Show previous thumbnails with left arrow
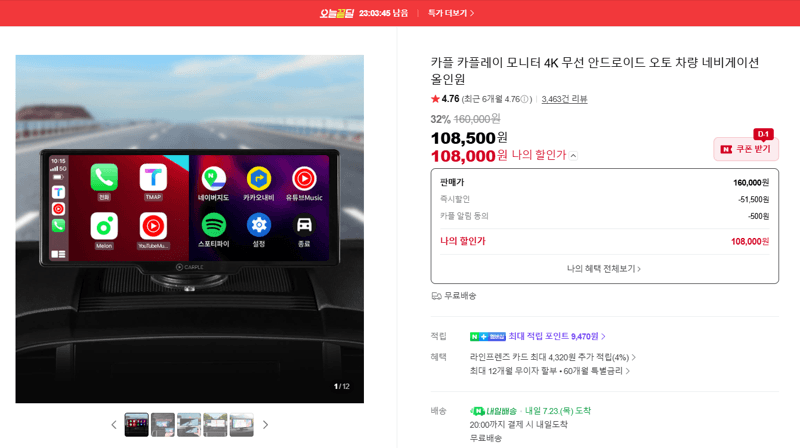The image size is (800, 448). (x=114, y=425)
